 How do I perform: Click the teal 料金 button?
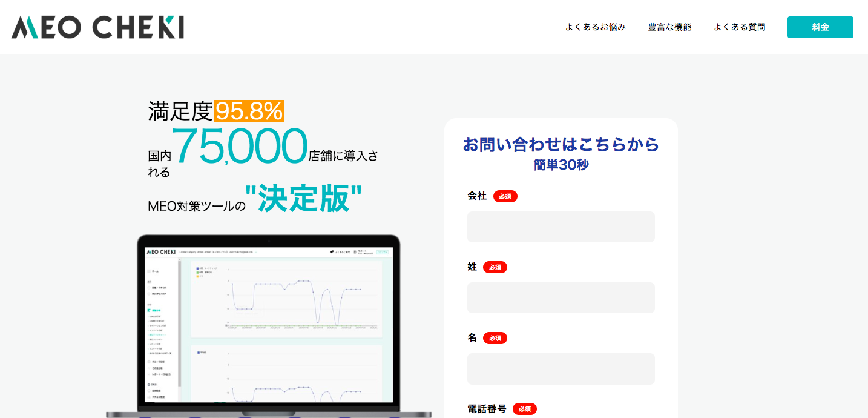coord(820,27)
